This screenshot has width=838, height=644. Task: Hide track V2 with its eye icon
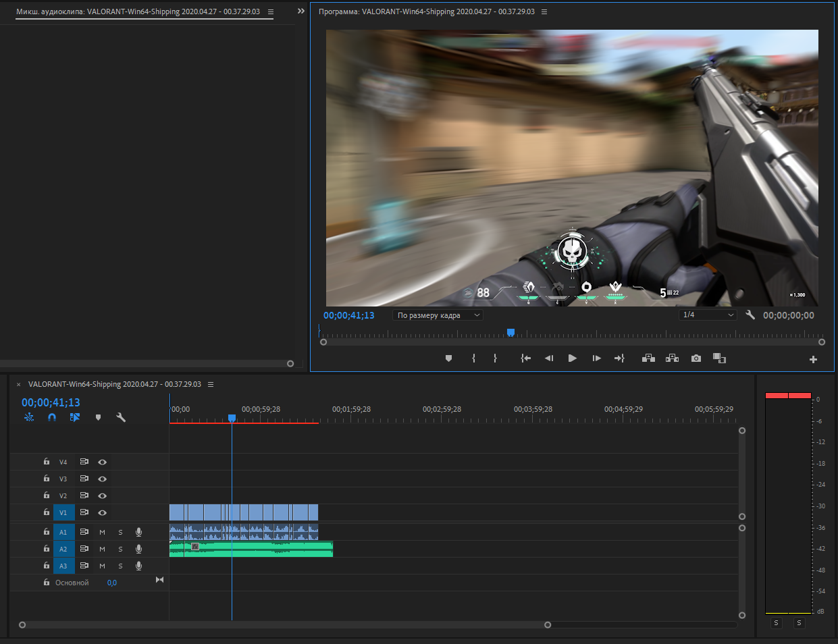point(102,495)
